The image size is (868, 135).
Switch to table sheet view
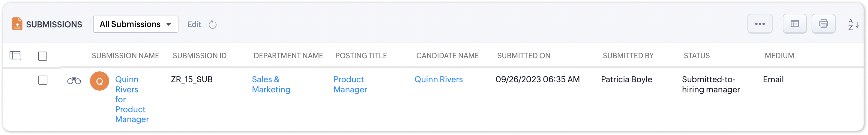click(794, 24)
